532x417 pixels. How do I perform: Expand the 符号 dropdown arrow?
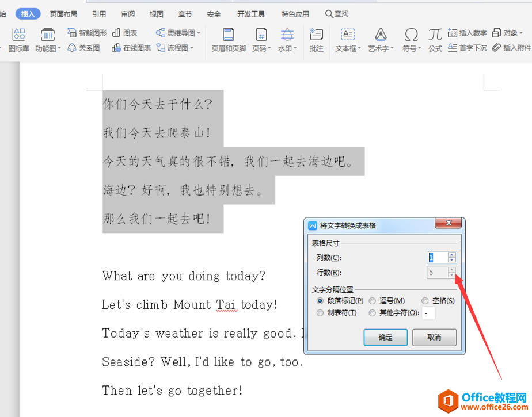(x=419, y=48)
